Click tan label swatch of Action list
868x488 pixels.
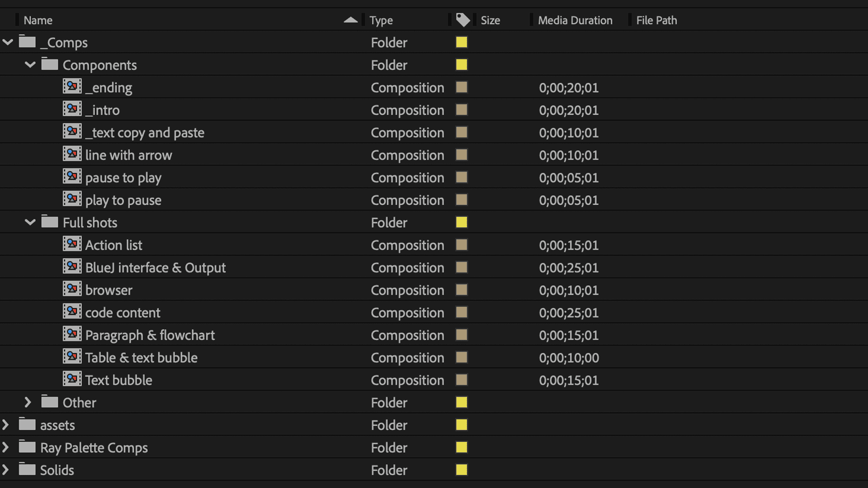(461, 245)
